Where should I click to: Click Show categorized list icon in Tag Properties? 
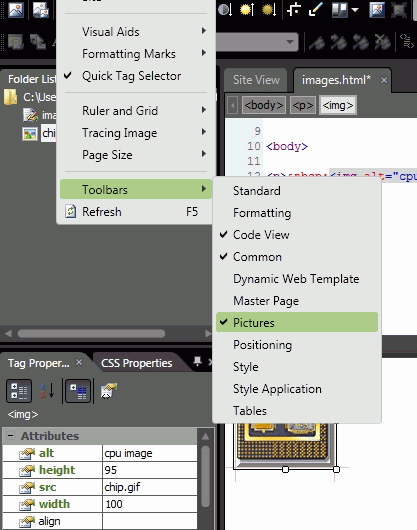19,391
